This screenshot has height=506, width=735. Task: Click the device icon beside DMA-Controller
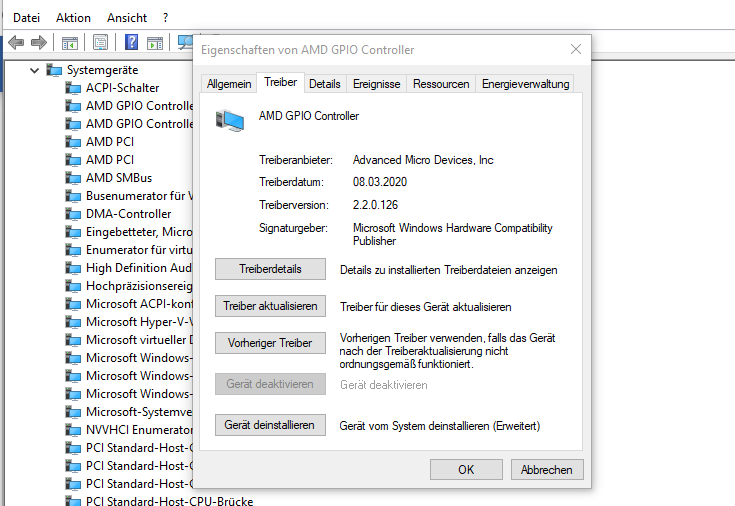coord(73,214)
